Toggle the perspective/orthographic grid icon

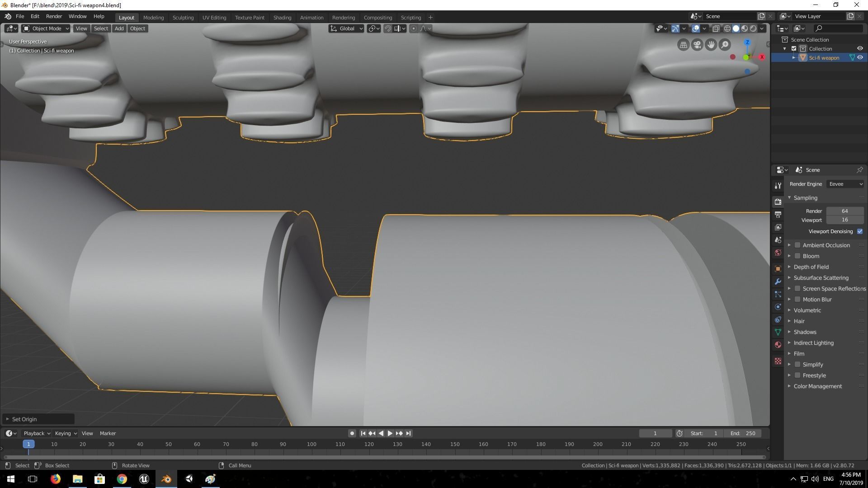pos(684,45)
